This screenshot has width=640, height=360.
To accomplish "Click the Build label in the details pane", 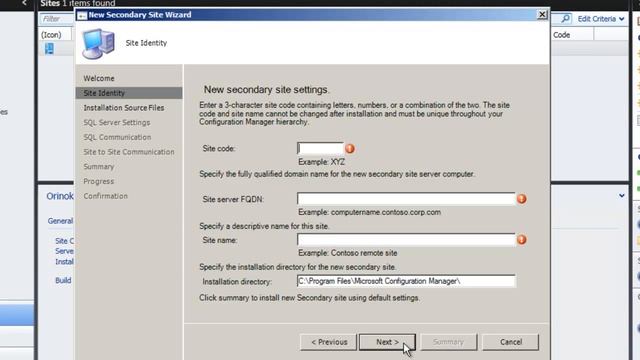I will tap(63, 280).
